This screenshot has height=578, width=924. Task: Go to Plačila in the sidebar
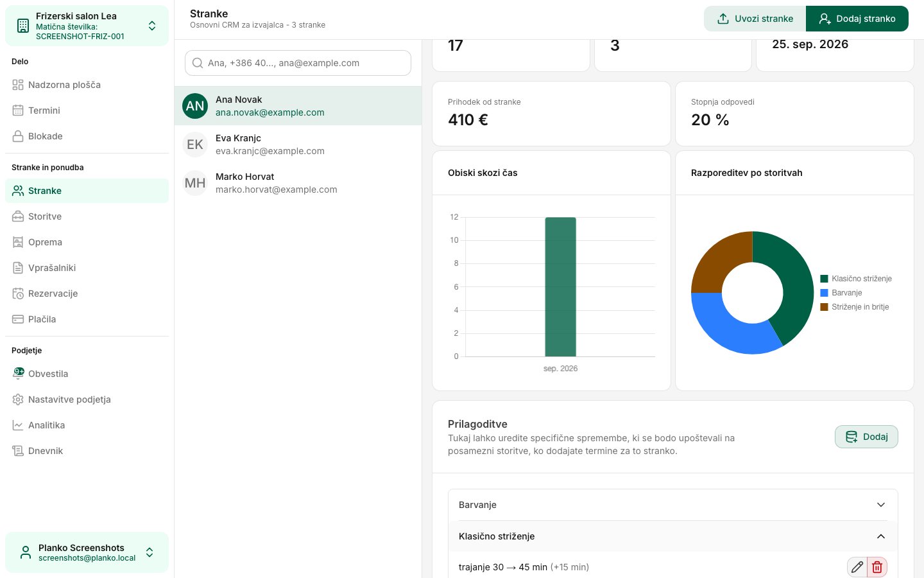click(87, 319)
